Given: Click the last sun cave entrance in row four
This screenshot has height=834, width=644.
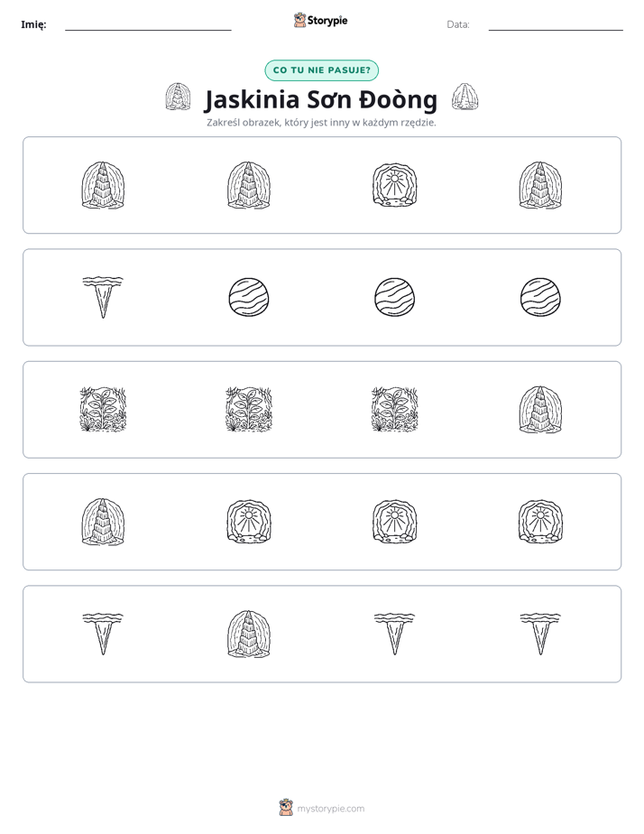Looking at the screenshot, I should point(540,522).
